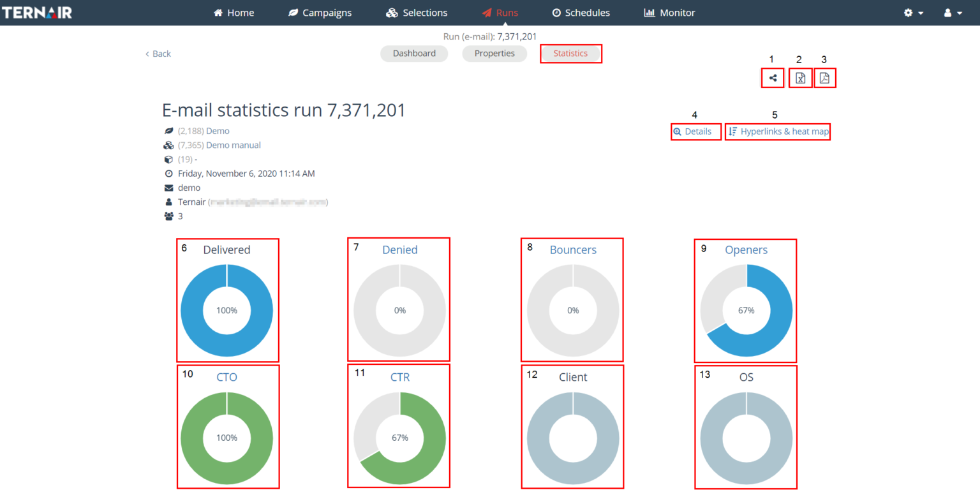Click the Delivered chart title
This screenshot has height=490, width=980.
[x=226, y=249]
